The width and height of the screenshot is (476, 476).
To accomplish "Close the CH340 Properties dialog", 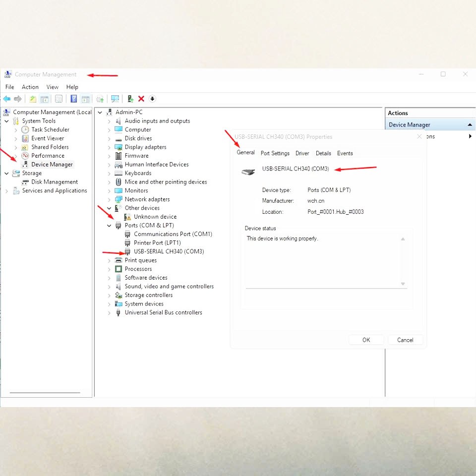I will [x=419, y=137].
